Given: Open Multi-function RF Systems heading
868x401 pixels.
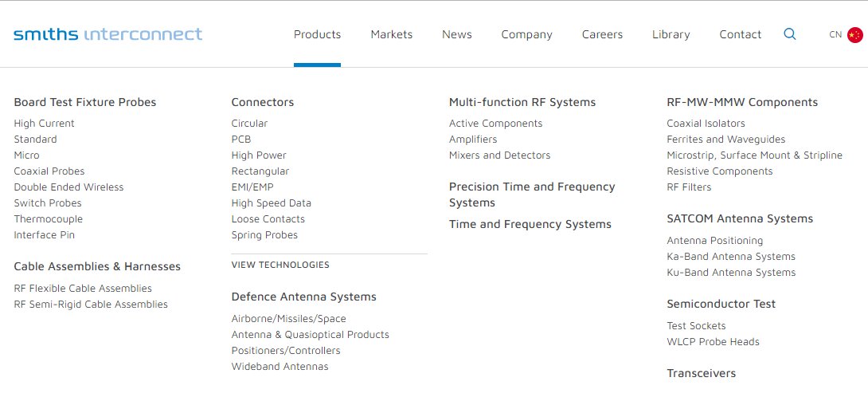Looking at the screenshot, I should tap(522, 102).
